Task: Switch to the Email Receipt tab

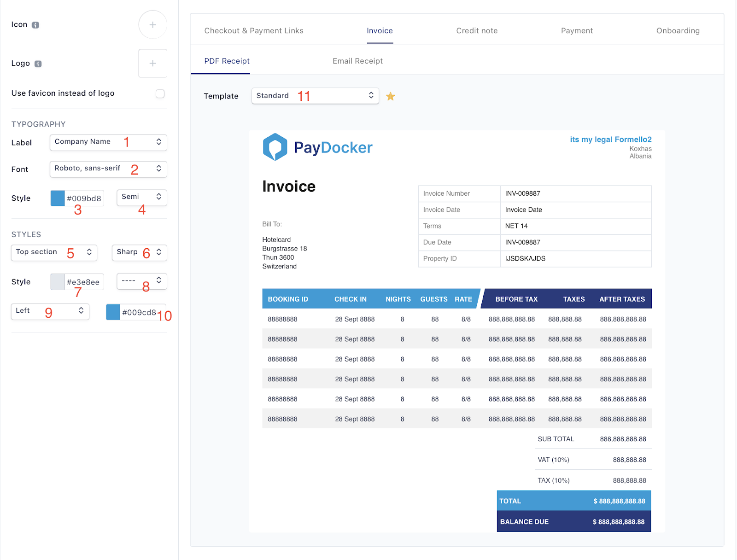Action: tap(357, 61)
